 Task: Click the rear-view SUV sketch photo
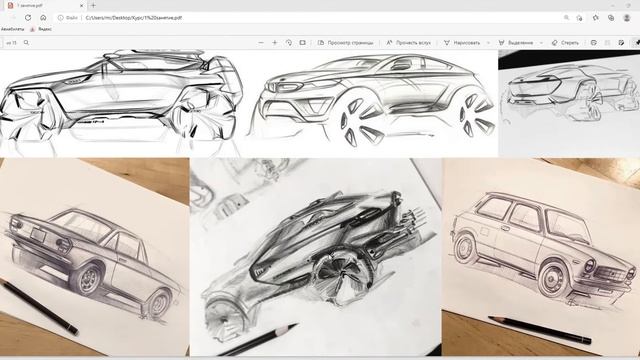point(569,103)
